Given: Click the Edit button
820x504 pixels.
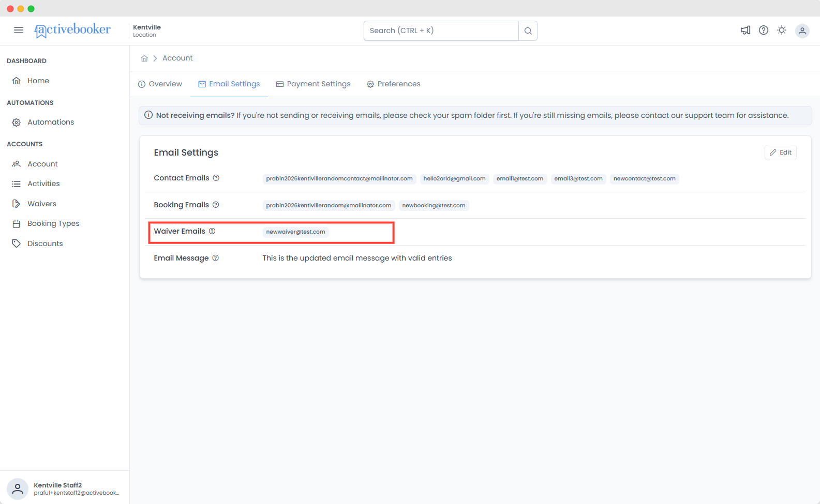Looking at the screenshot, I should tap(780, 152).
